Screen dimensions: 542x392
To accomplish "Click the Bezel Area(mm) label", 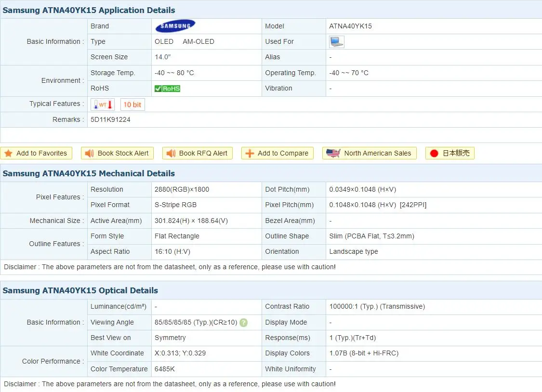I will 290,221.
